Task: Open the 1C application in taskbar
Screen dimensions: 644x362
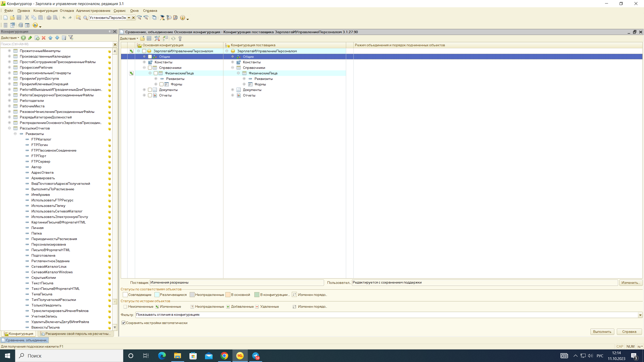Action: 240,355
